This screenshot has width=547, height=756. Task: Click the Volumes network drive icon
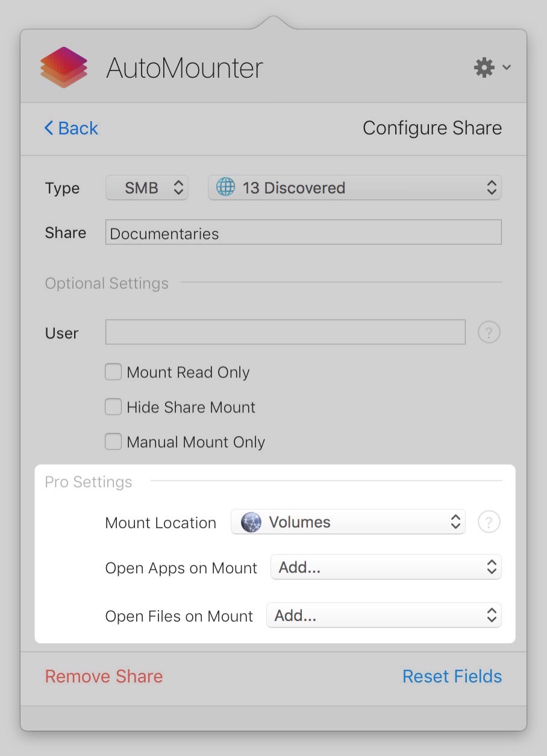(251, 522)
